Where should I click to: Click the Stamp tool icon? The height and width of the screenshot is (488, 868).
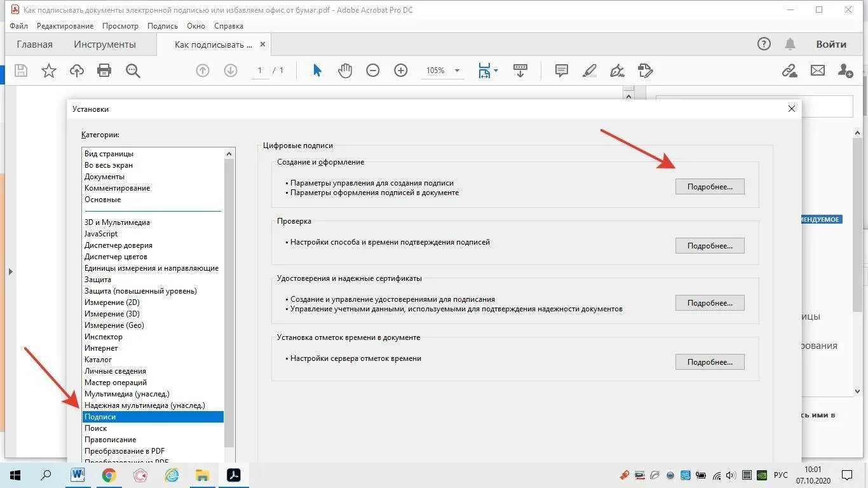[x=646, y=71]
